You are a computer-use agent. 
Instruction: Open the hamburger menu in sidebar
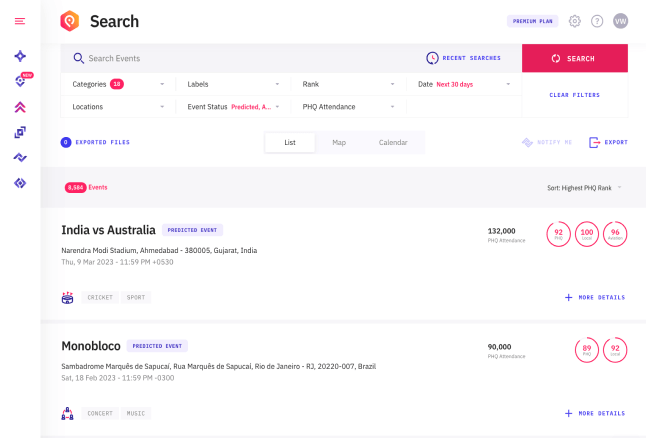(x=20, y=21)
